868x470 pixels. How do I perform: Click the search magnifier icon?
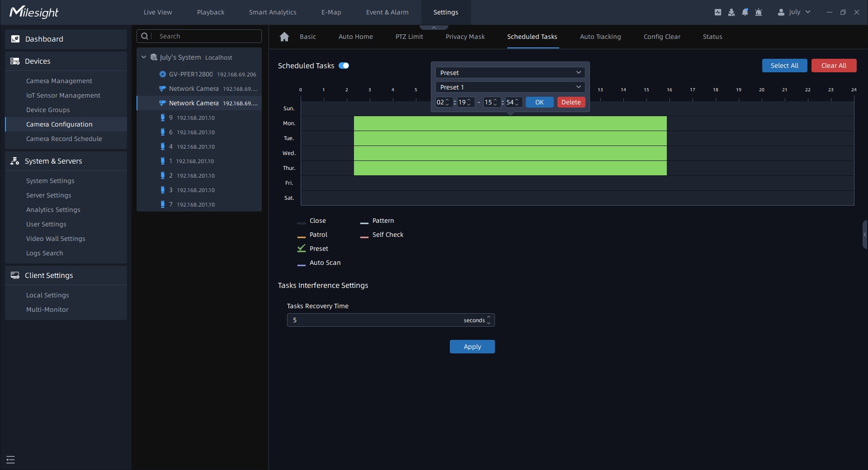pyautogui.click(x=145, y=36)
